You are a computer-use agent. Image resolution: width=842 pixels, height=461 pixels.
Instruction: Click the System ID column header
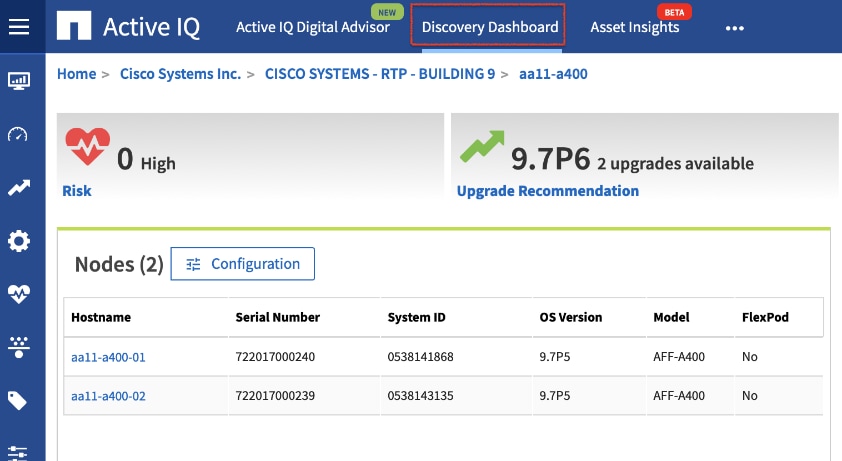coord(417,317)
